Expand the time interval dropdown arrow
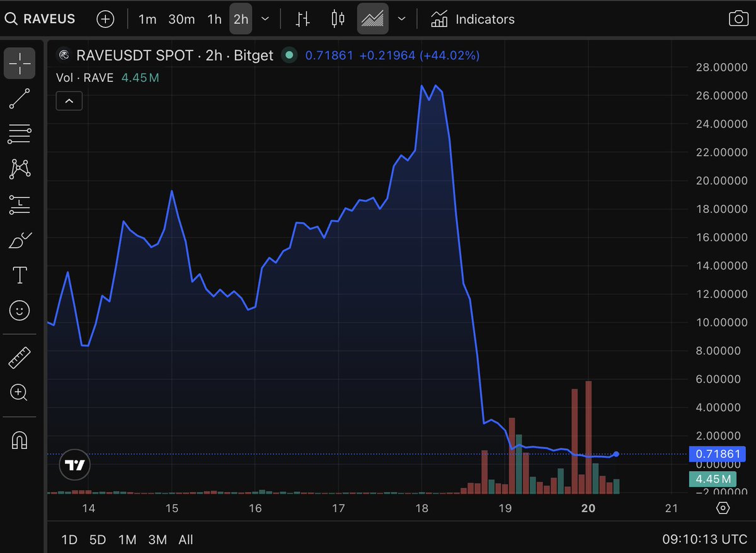The width and height of the screenshot is (756, 553). 265,19
